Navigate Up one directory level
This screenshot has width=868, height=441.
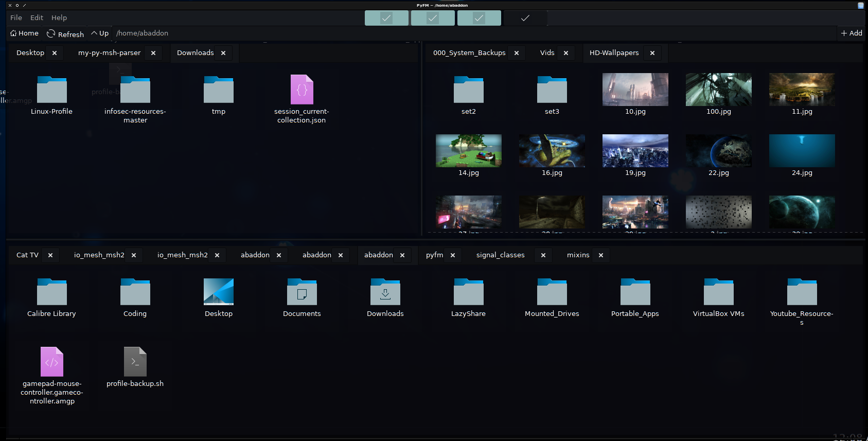click(x=100, y=33)
